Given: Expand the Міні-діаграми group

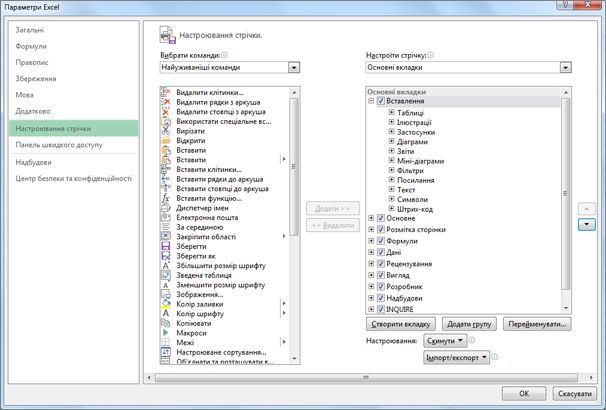Looking at the screenshot, I should pos(392,161).
